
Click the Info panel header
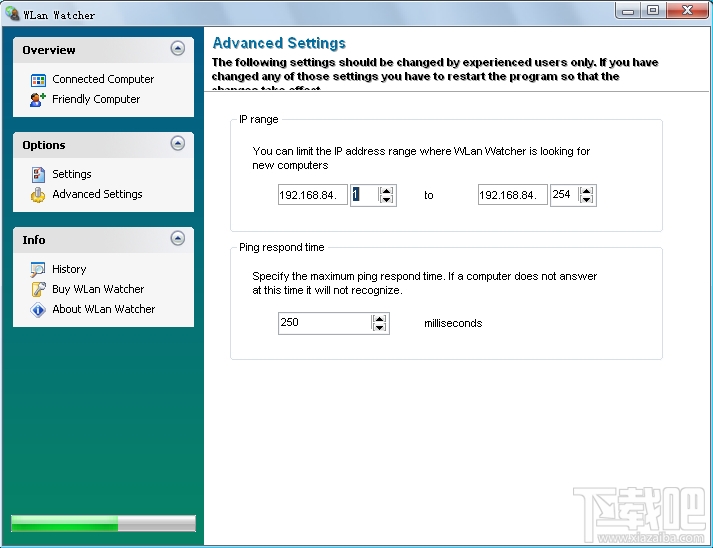coord(103,240)
